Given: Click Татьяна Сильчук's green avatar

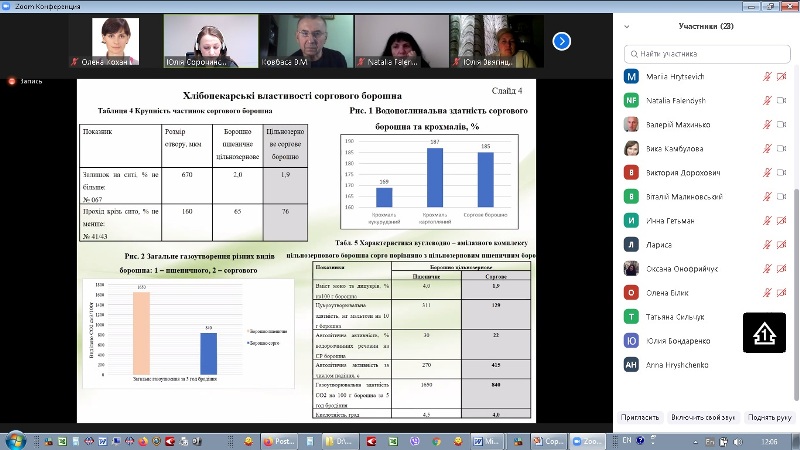Looking at the screenshot, I should (631, 316).
